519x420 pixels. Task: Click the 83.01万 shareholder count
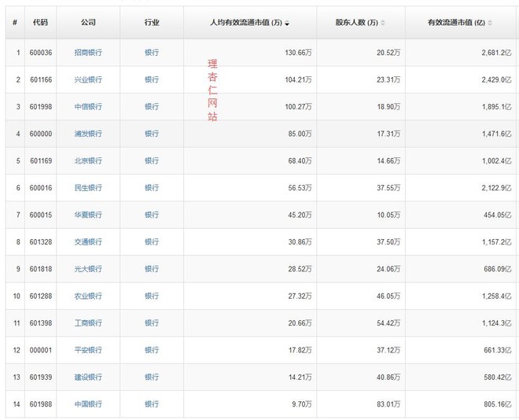click(x=388, y=404)
